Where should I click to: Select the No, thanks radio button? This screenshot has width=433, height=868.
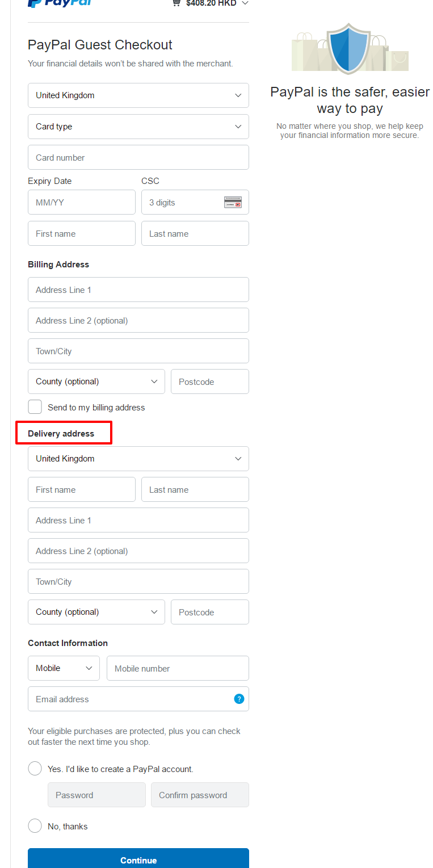pyautogui.click(x=35, y=826)
